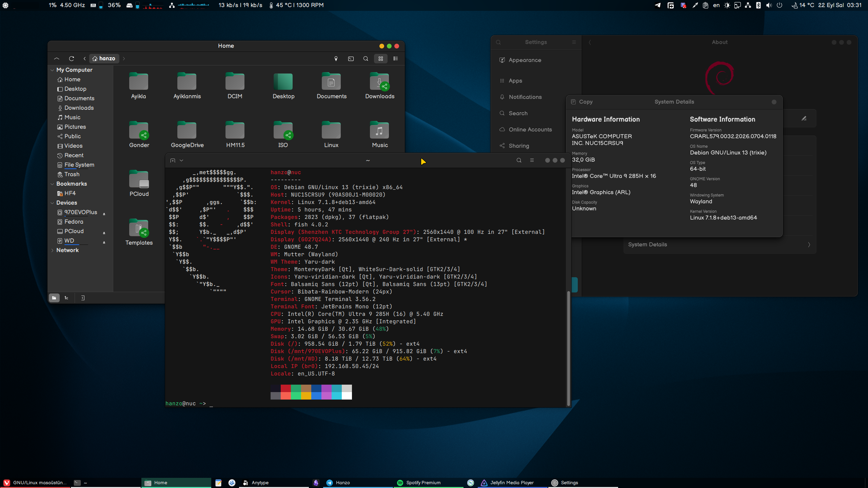Open the terminal new-tab dropdown arrow

point(181,161)
